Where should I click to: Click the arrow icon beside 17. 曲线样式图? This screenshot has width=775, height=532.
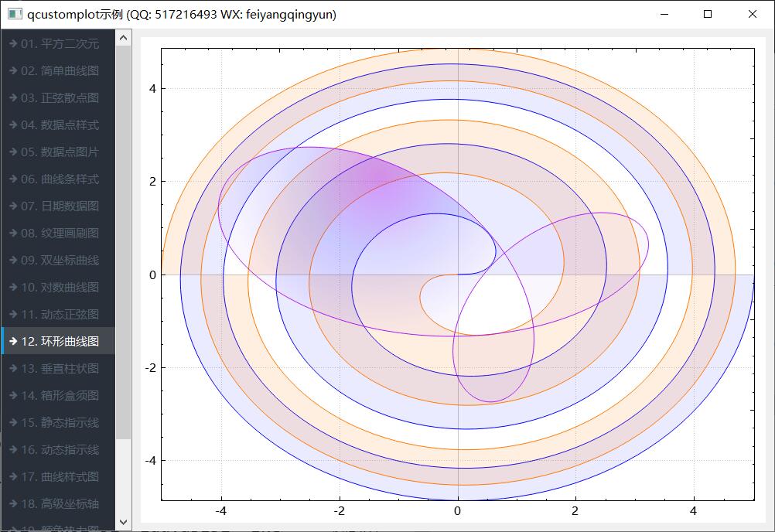(13, 476)
